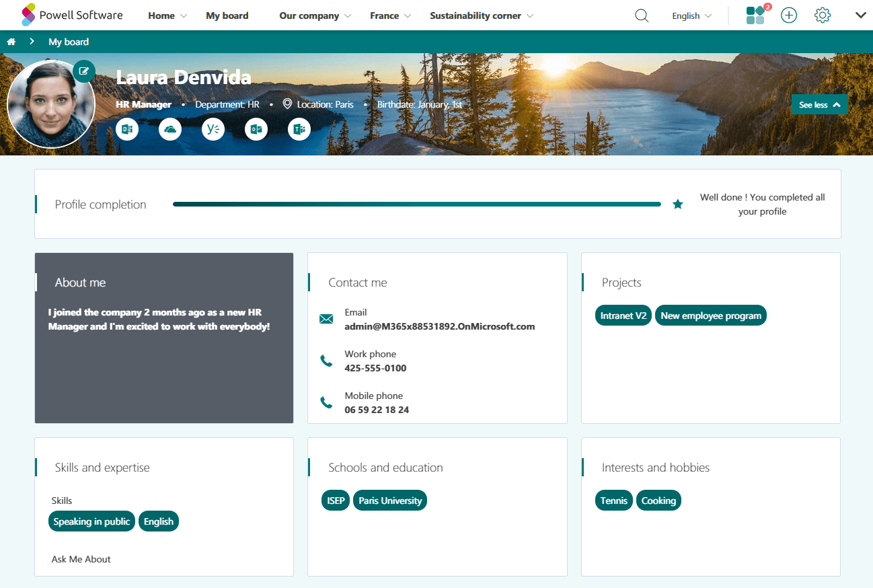Edit the profile picture with the pencil icon

[83, 71]
